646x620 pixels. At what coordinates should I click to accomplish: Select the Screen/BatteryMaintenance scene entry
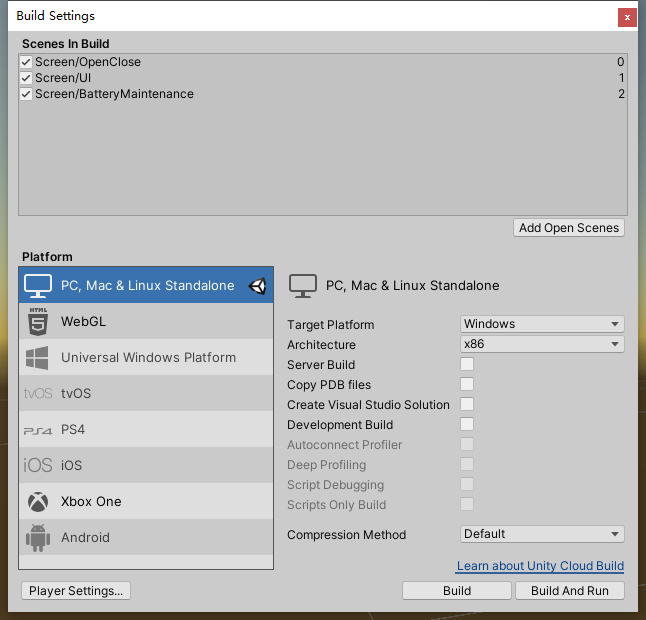(323, 94)
